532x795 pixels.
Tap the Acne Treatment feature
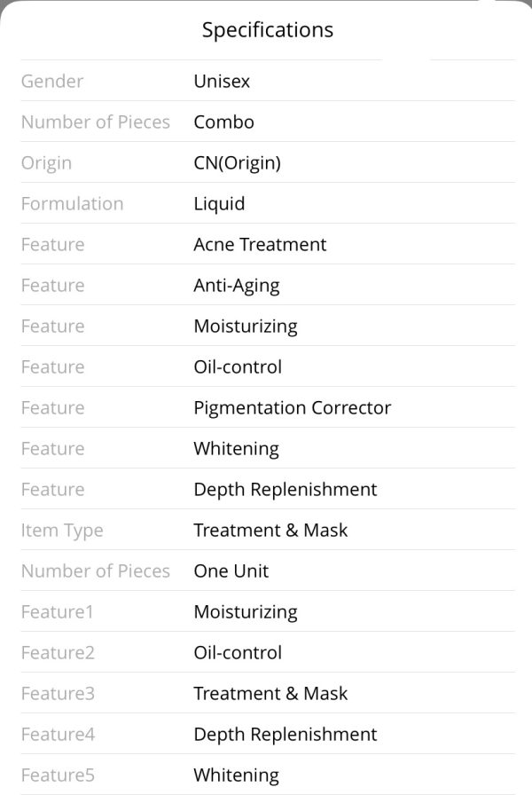260,244
